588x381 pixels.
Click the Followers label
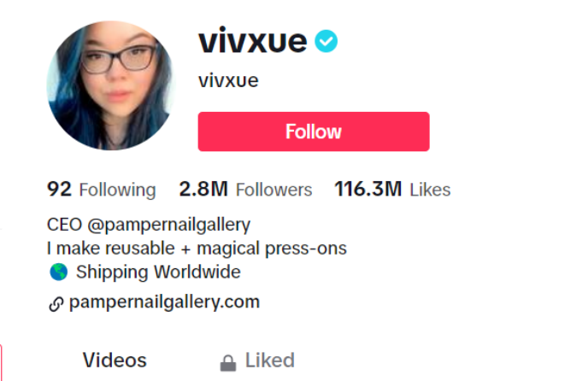(x=273, y=190)
